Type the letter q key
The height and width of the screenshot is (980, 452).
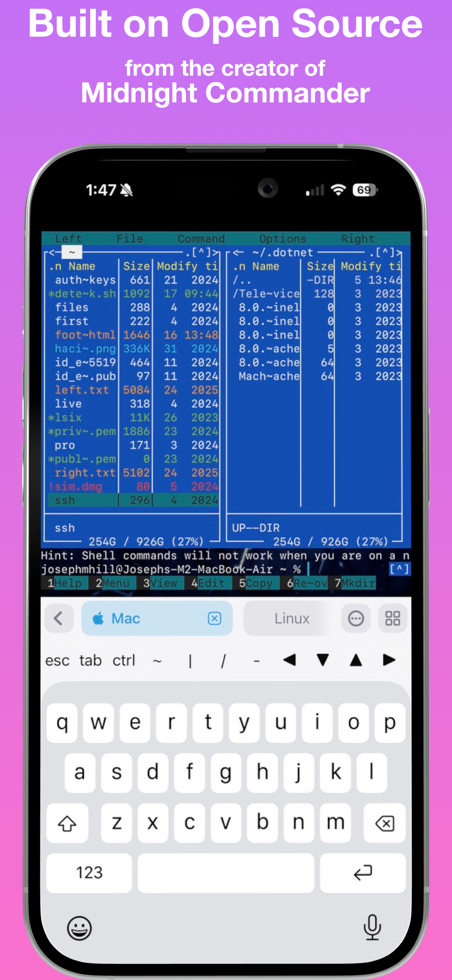[x=62, y=723]
